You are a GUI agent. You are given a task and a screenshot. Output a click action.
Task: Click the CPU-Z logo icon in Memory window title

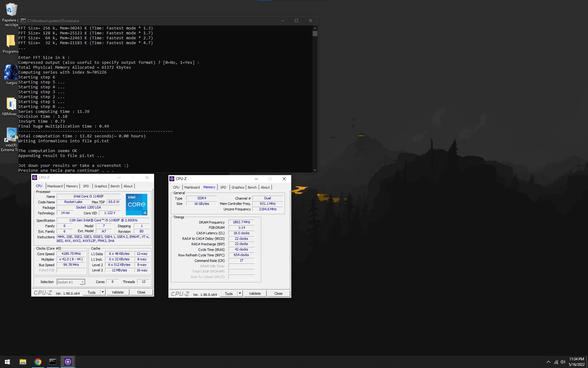pos(172,179)
